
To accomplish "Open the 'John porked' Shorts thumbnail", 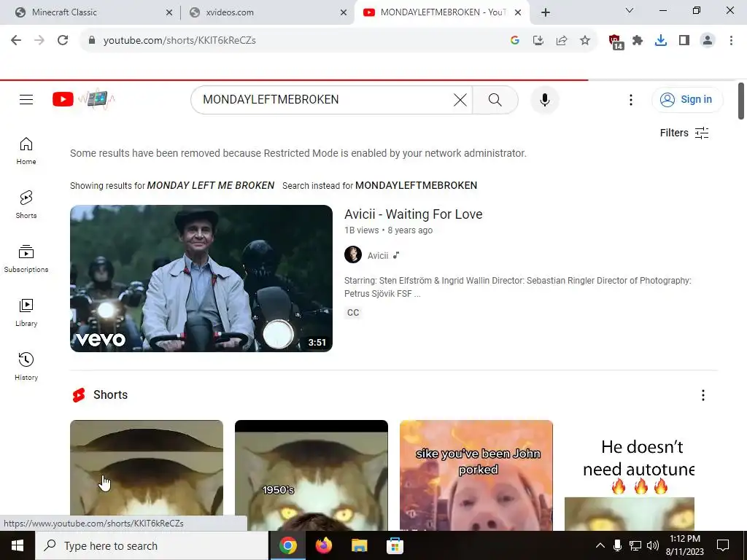I will (476, 475).
